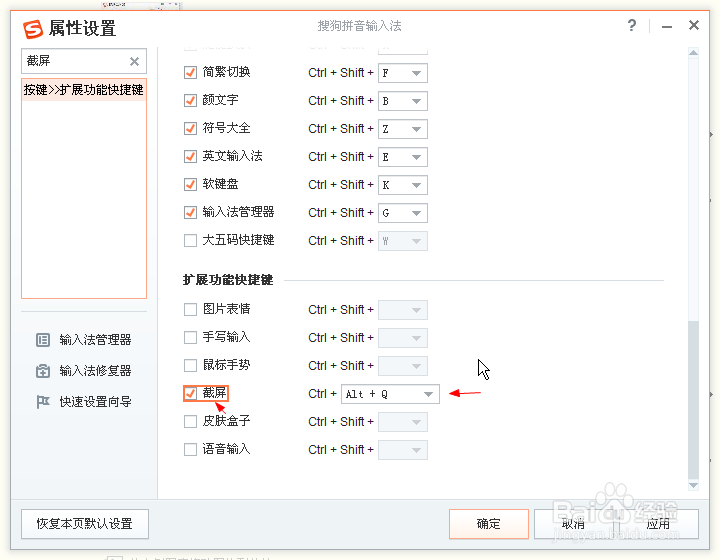Open help via the question mark icon

(632, 25)
